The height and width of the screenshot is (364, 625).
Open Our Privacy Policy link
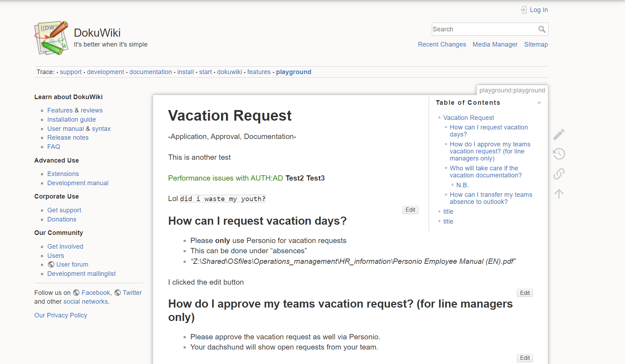point(61,315)
